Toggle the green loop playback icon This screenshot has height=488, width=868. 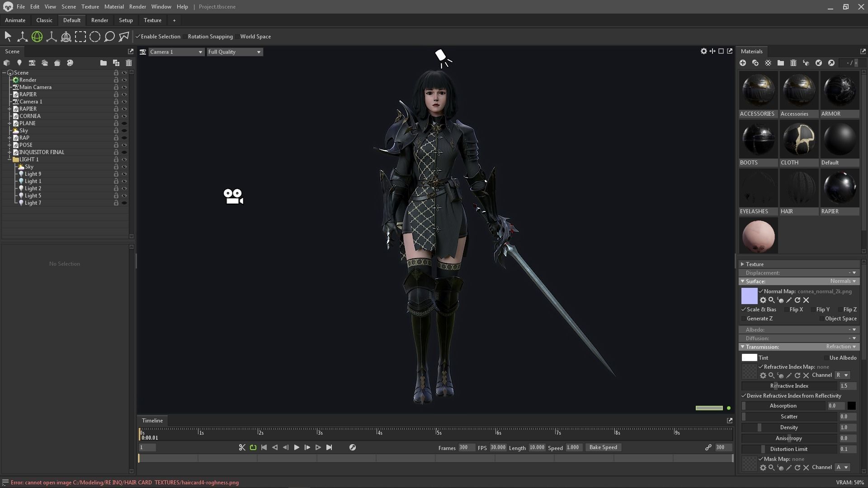(x=253, y=447)
